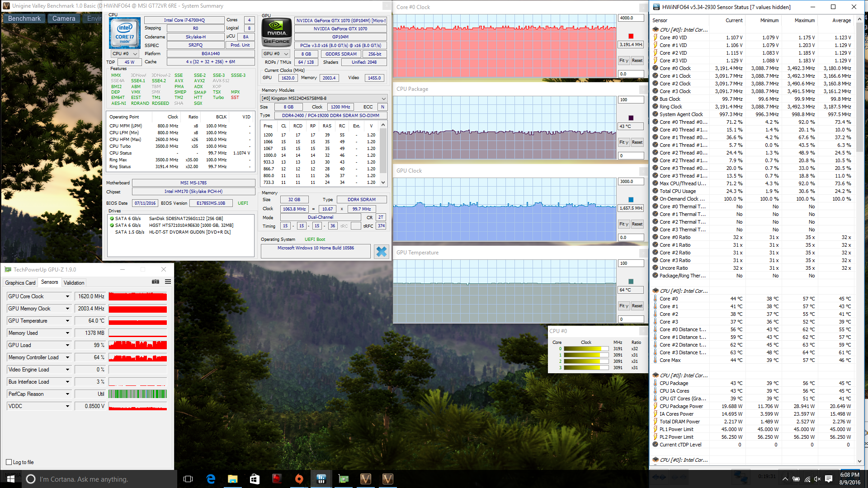Click the Intel Core i7 logo

pyautogui.click(x=125, y=33)
